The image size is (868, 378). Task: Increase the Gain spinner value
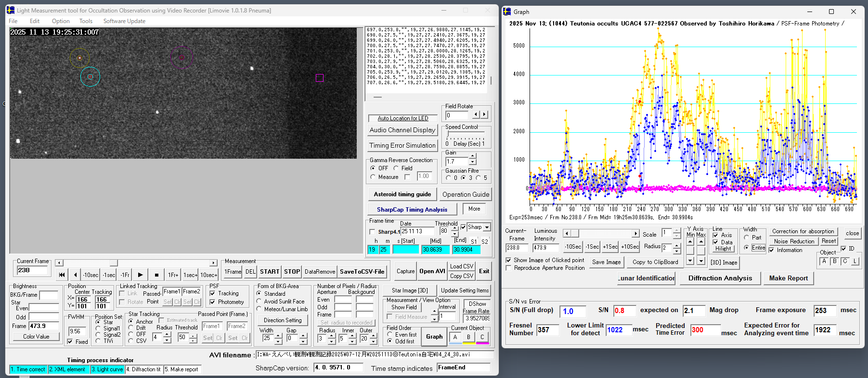click(x=473, y=156)
